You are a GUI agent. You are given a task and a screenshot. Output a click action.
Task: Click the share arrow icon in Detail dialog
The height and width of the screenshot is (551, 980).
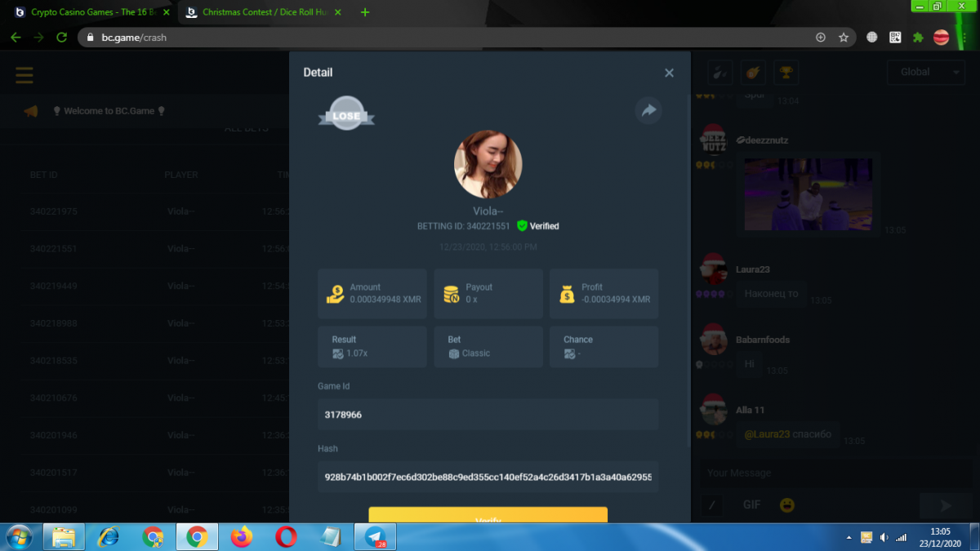tap(648, 110)
